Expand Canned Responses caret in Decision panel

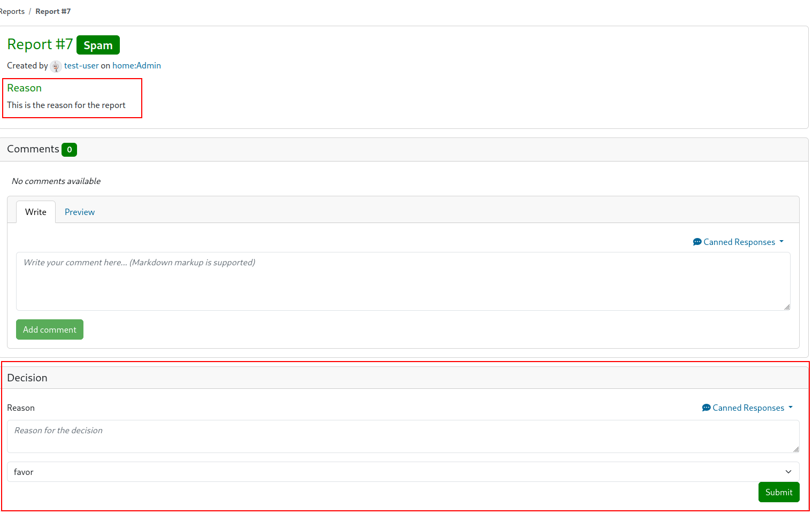[x=791, y=408]
